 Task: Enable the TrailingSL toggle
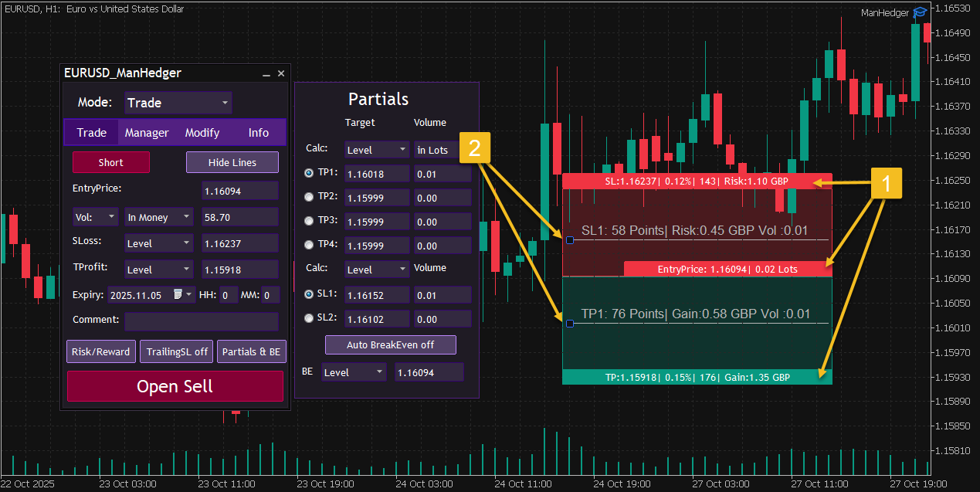point(176,351)
